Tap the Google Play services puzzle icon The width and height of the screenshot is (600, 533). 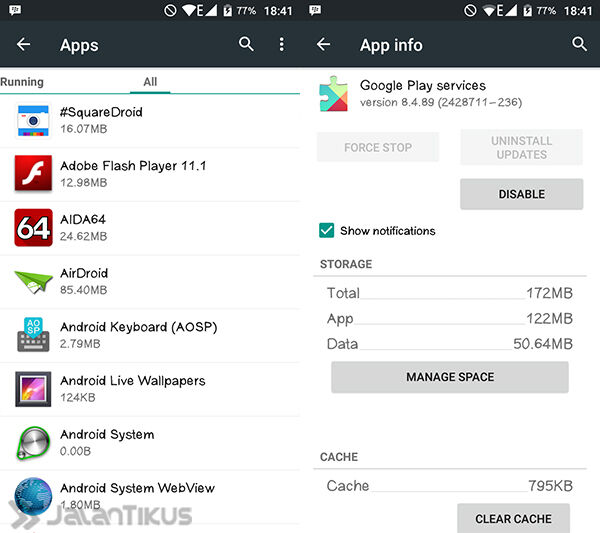(x=334, y=94)
